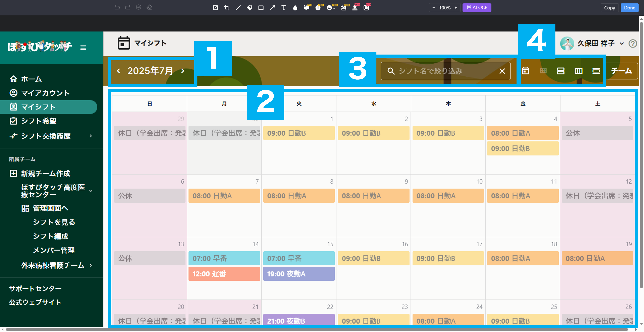Image resolution: width=644 pixels, height=332 pixels.
Task: Select the text tool
Action: (284, 8)
